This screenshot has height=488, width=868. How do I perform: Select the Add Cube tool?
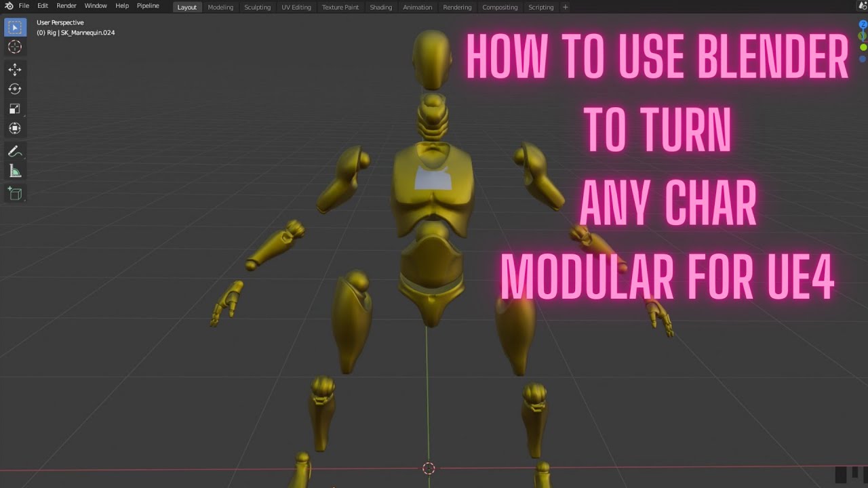tap(15, 194)
